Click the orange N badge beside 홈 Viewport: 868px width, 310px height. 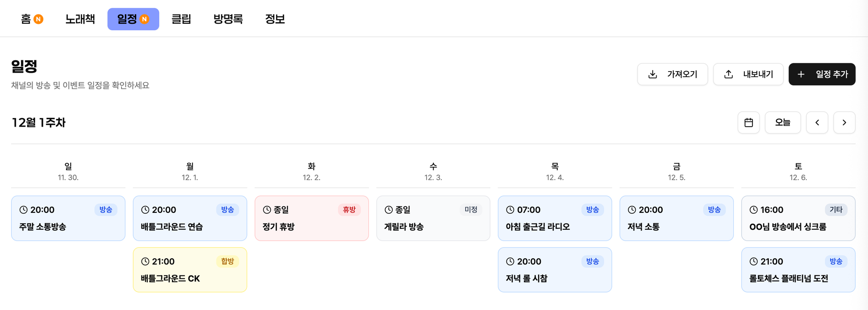click(38, 19)
